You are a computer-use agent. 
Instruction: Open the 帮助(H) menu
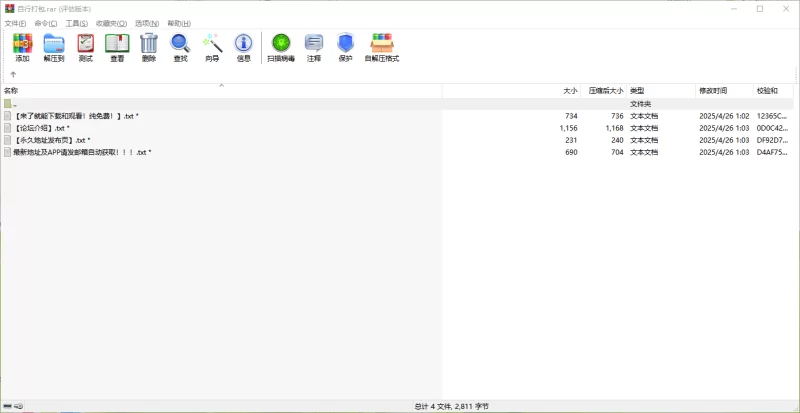[179, 23]
